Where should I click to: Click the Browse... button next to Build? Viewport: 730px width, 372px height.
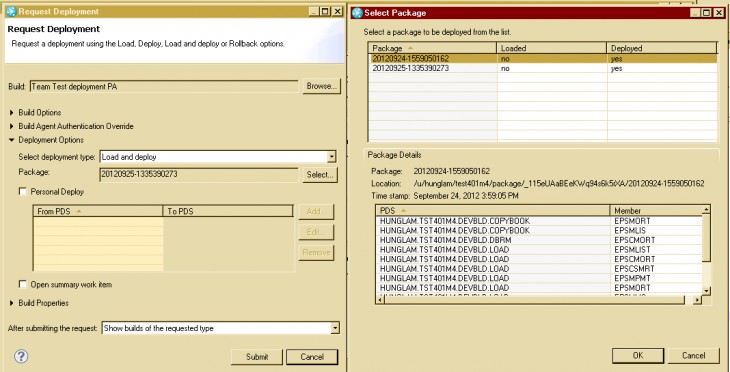[321, 86]
